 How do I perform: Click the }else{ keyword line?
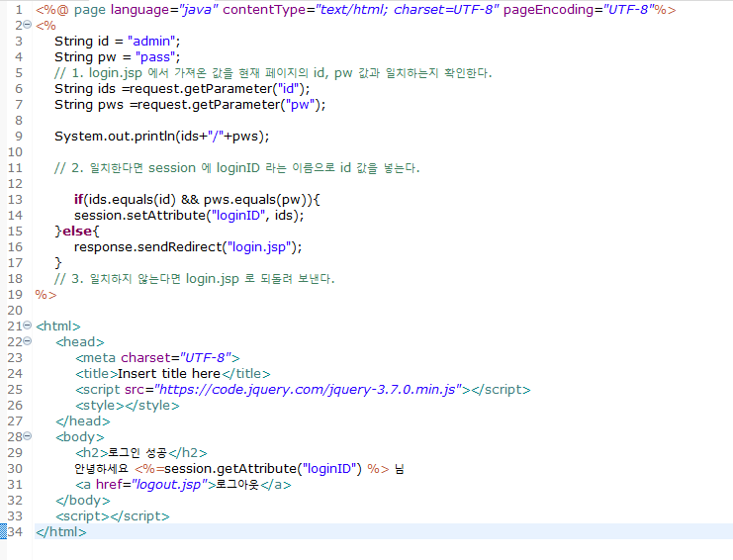[x=77, y=232]
